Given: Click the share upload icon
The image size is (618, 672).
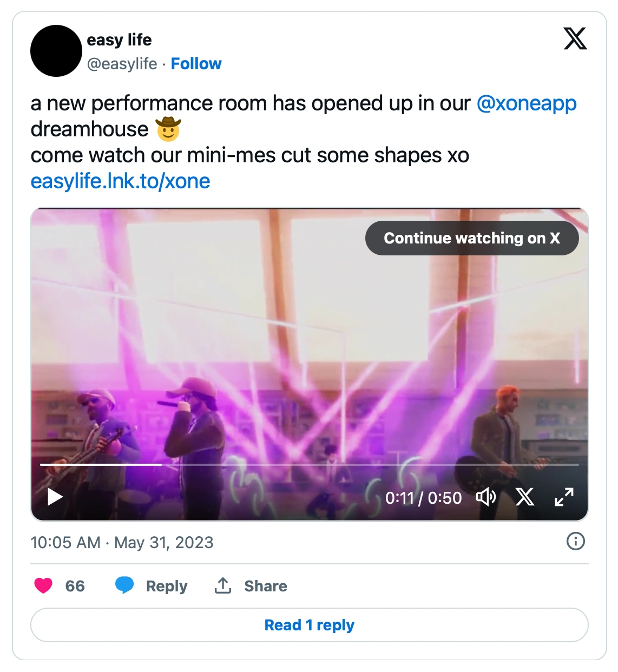Looking at the screenshot, I should 223,585.
